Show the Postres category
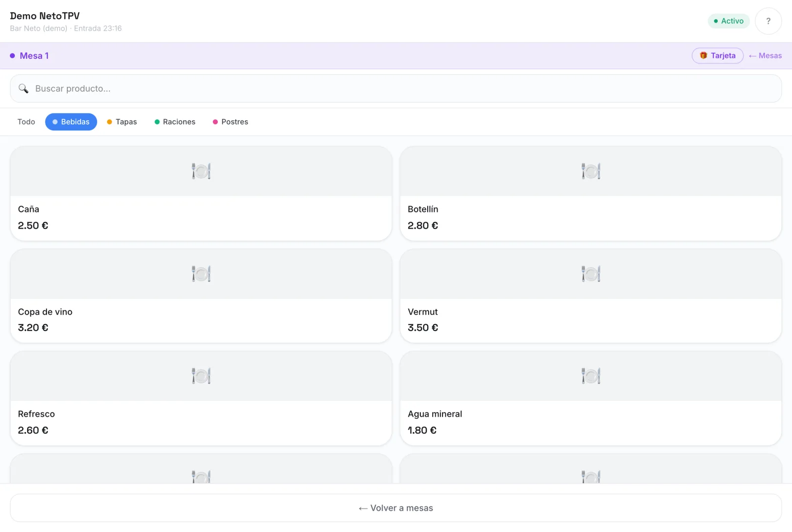This screenshot has height=532, width=792. coord(230,122)
